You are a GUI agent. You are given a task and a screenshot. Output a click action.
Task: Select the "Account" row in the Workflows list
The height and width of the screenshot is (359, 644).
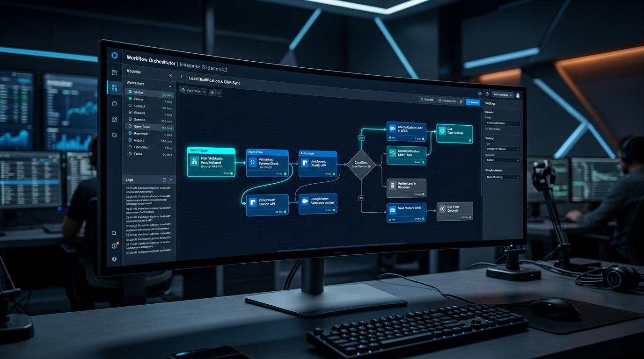click(150, 113)
